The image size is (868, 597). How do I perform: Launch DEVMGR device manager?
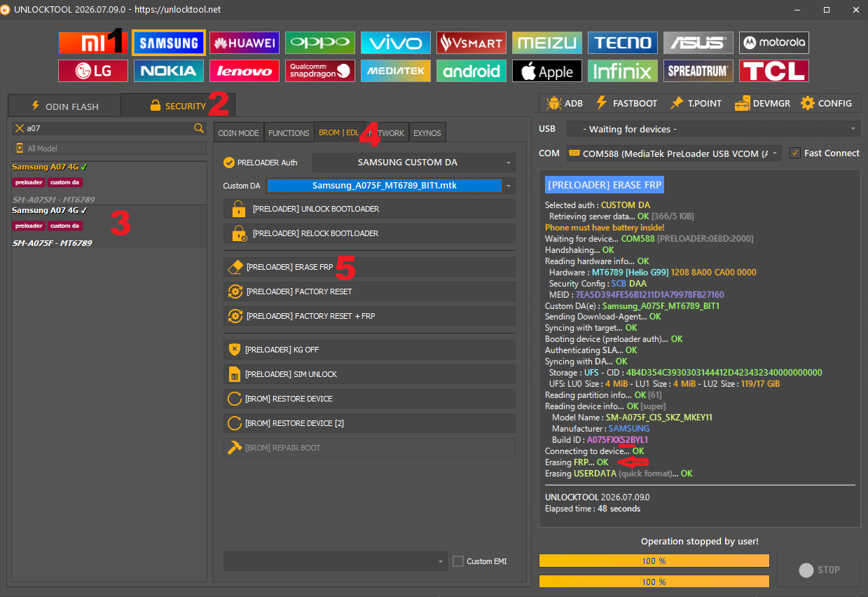coord(762,103)
